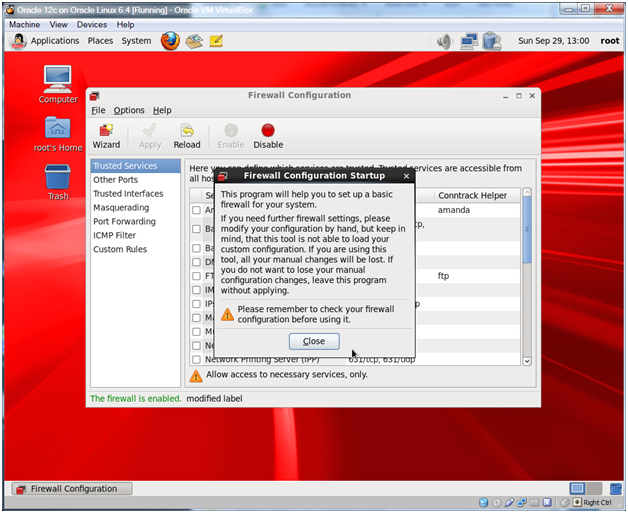Open the System menu in top panel
This screenshot has width=628, height=513.
pyautogui.click(x=136, y=41)
